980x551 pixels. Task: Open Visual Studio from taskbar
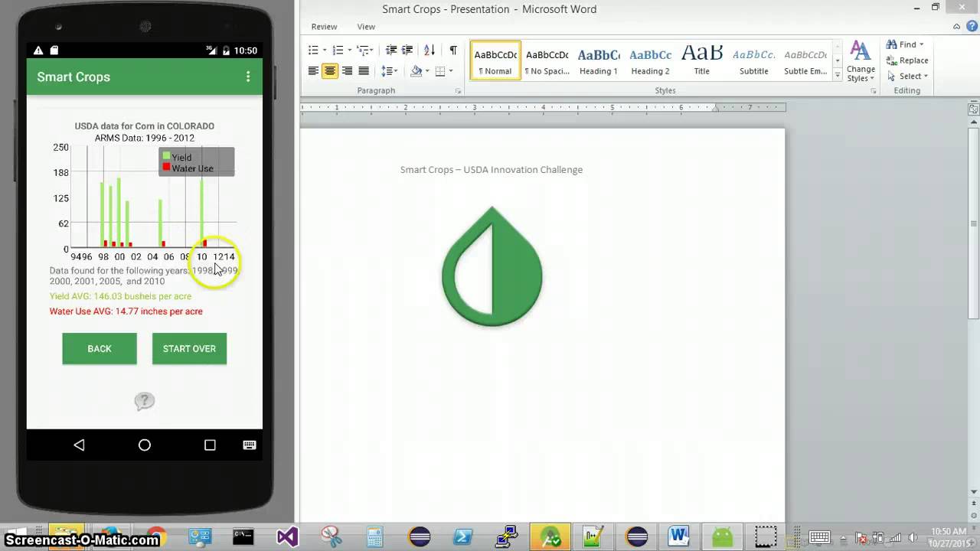point(287,536)
